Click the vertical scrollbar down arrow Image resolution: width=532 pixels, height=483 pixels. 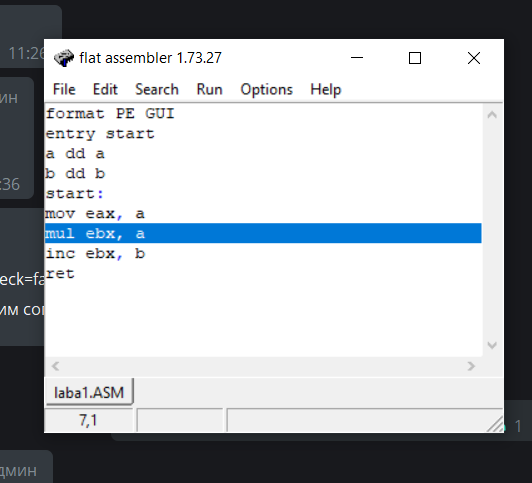492,346
